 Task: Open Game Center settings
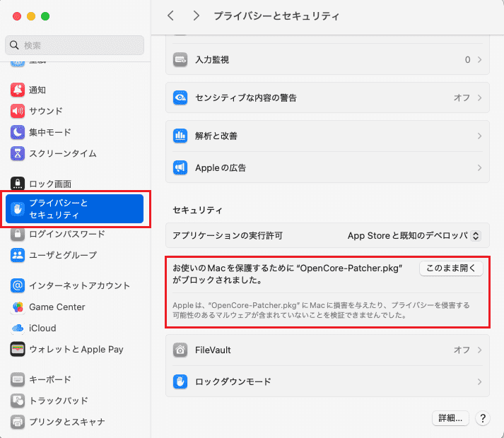74,307
